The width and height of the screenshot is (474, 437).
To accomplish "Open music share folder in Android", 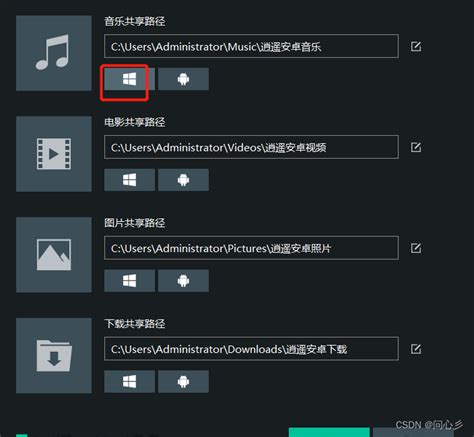I will pos(183,79).
